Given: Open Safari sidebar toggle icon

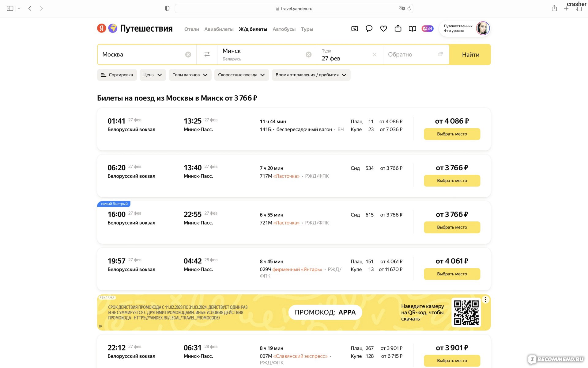Looking at the screenshot, I should [10, 9].
